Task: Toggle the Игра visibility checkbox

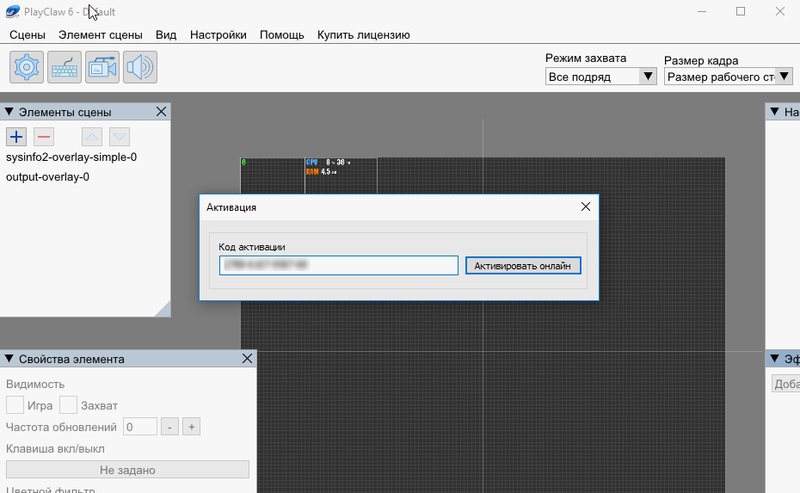Action: click(x=15, y=405)
